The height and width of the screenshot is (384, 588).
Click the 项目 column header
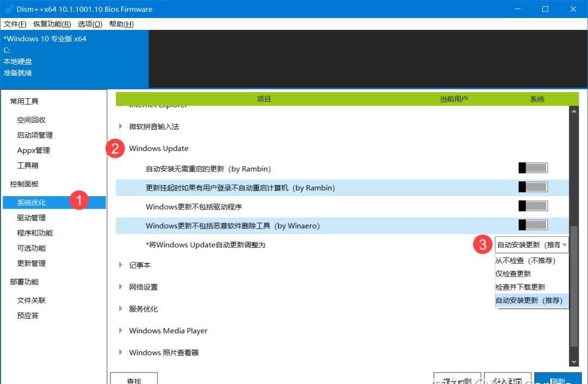point(264,99)
